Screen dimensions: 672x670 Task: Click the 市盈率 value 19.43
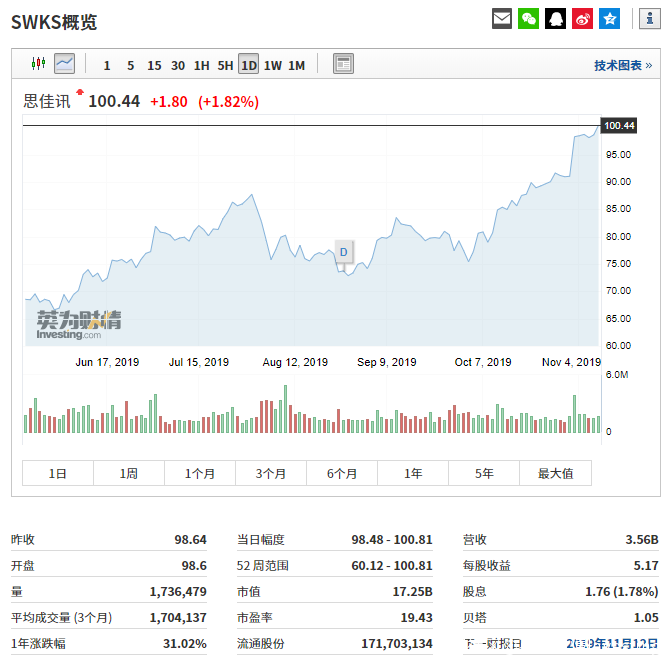[x=417, y=618]
